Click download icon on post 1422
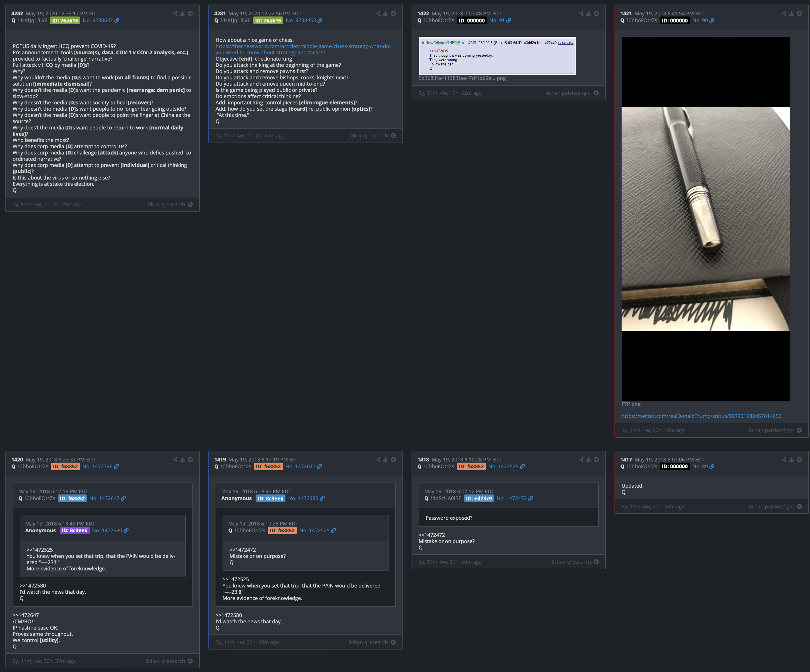810x672 pixels. 589,13
